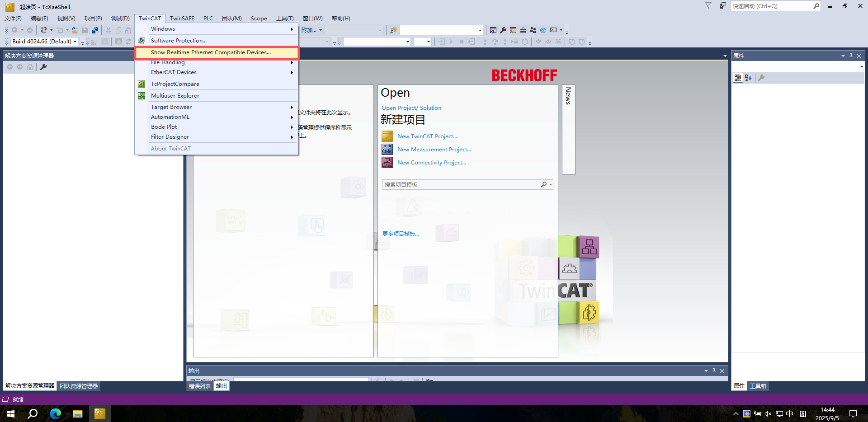Viewport: 868px width, 422px height.
Task: Open the Properties wrench icon in main toolbar
Action: tap(503, 30)
